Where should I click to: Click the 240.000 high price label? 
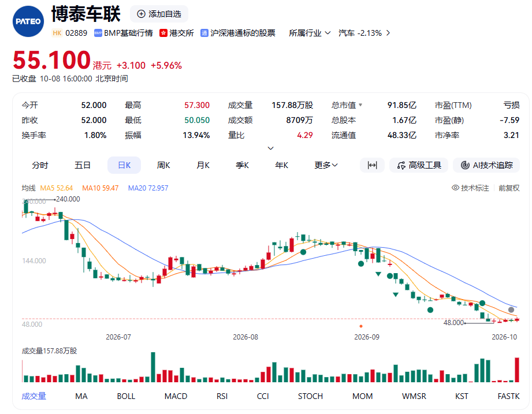[68, 199]
